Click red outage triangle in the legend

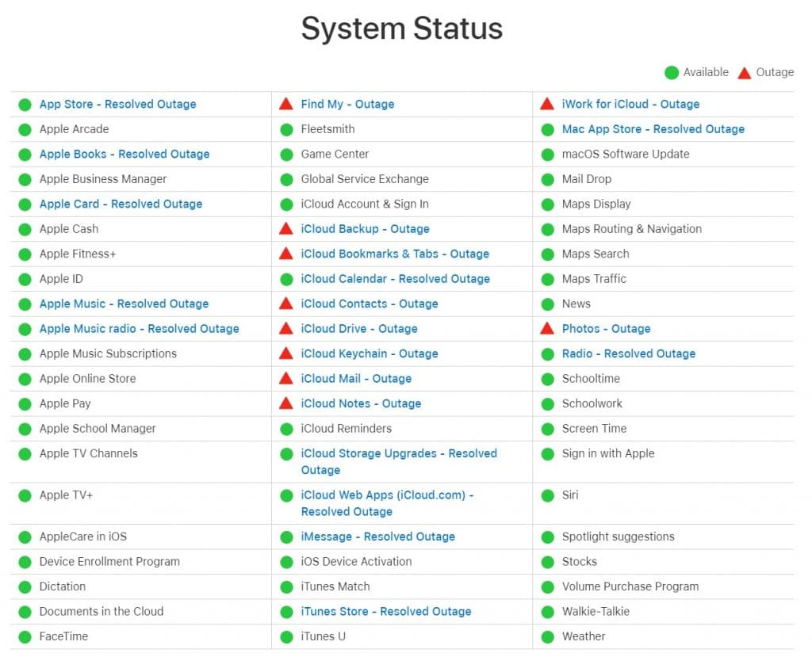[744, 73]
